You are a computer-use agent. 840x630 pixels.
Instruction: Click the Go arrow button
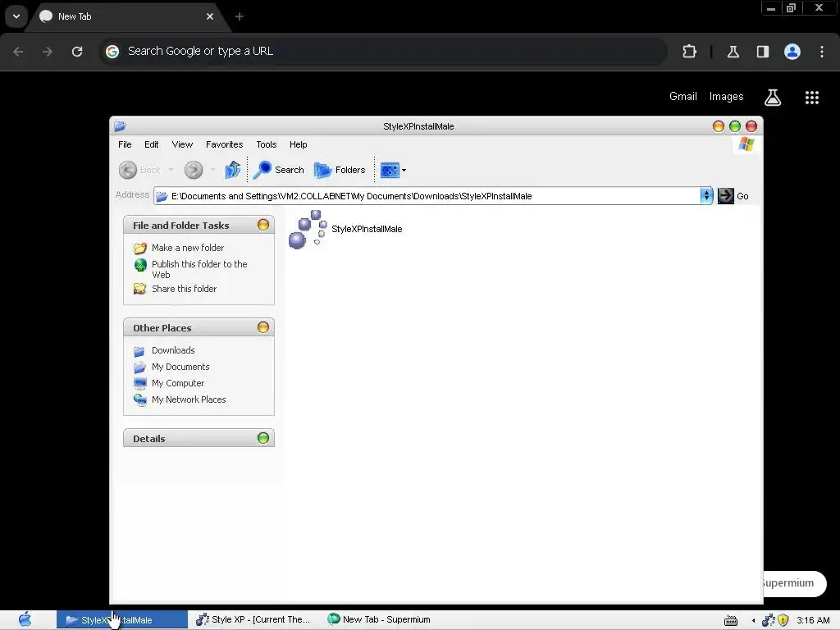point(726,195)
